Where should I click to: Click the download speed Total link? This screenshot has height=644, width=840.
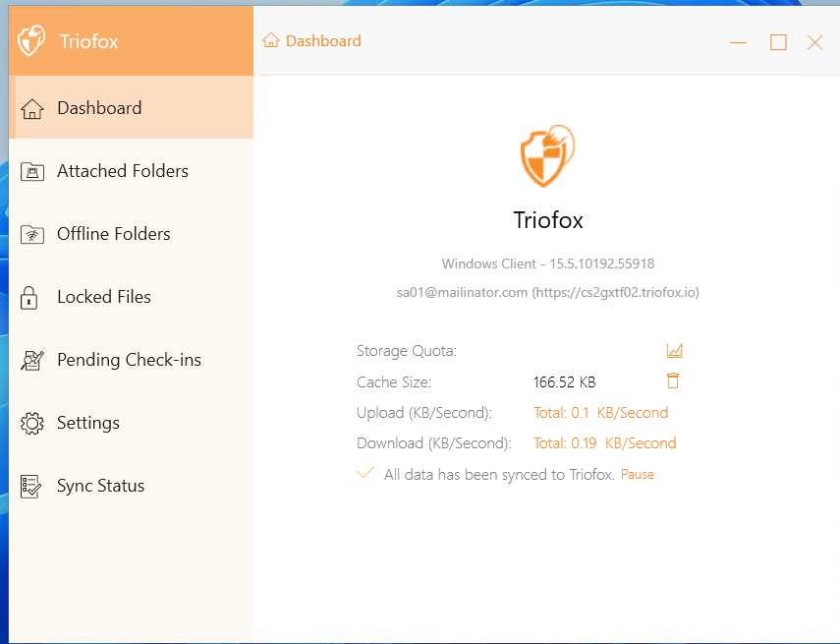coord(604,443)
